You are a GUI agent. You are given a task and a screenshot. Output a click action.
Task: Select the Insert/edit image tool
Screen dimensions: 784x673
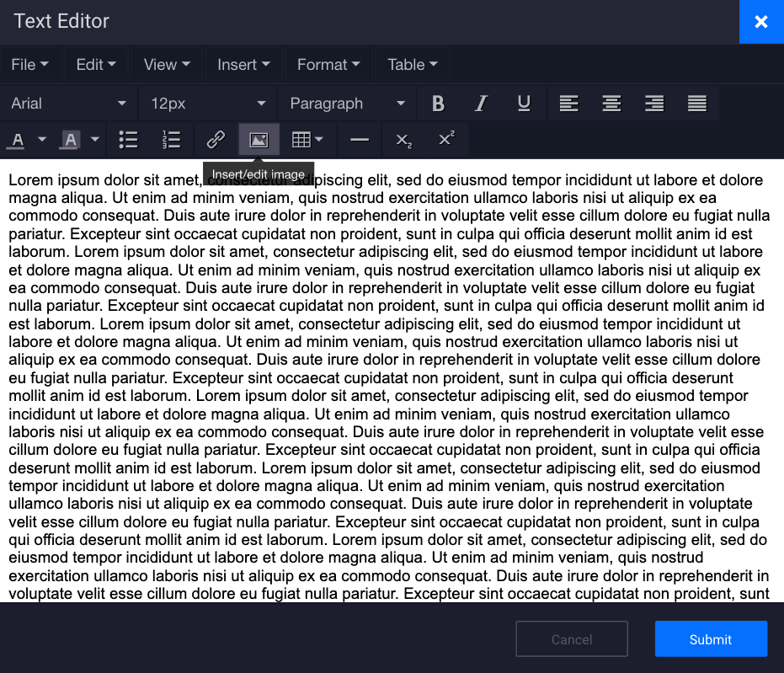[258, 139]
